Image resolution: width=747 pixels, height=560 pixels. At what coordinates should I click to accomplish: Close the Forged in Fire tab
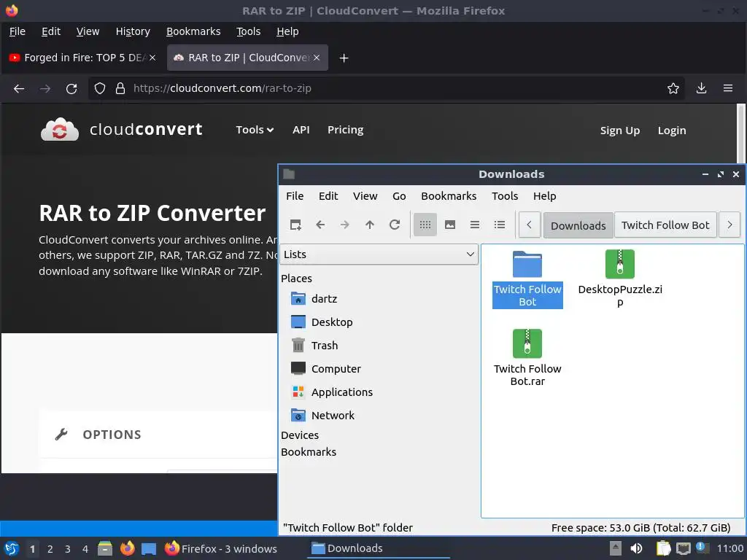click(x=152, y=58)
